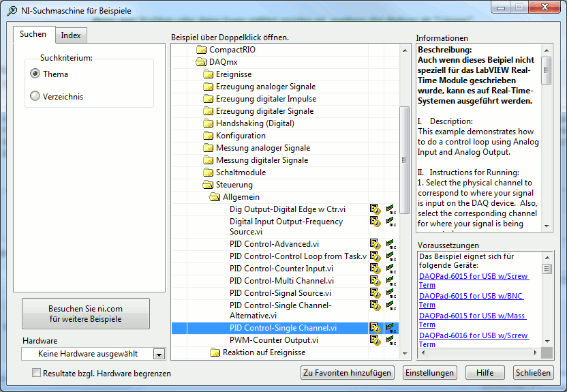Click the VI icon beside PID Control-Control Loop from Task
Image resolution: width=567 pixels, height=392 pixels.
pyautogui.click(x=375, y=256)
